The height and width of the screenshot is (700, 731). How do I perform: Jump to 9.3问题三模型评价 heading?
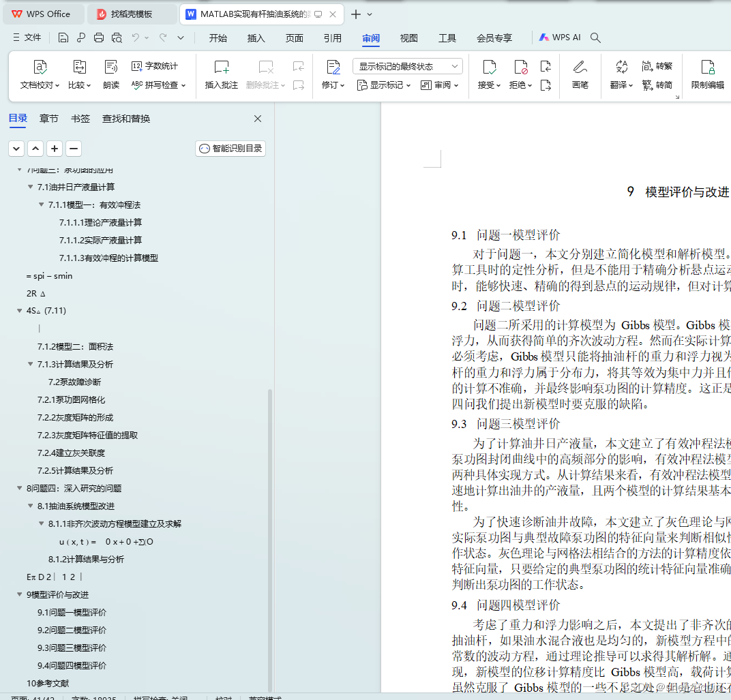pos(72,648)
